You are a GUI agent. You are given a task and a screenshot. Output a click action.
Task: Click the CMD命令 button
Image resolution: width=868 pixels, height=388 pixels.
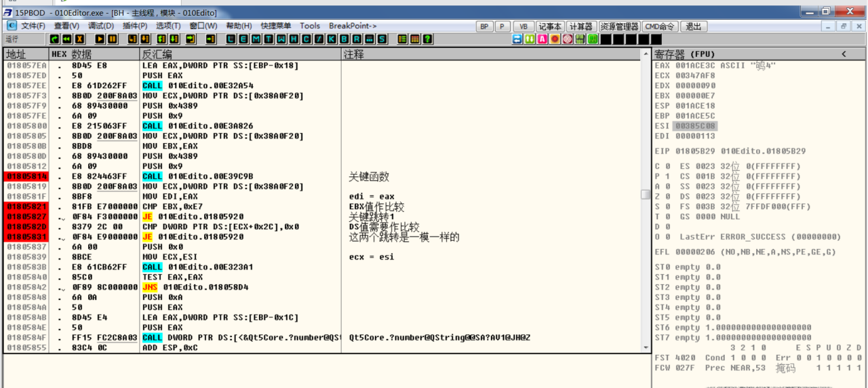click(660, 26)
